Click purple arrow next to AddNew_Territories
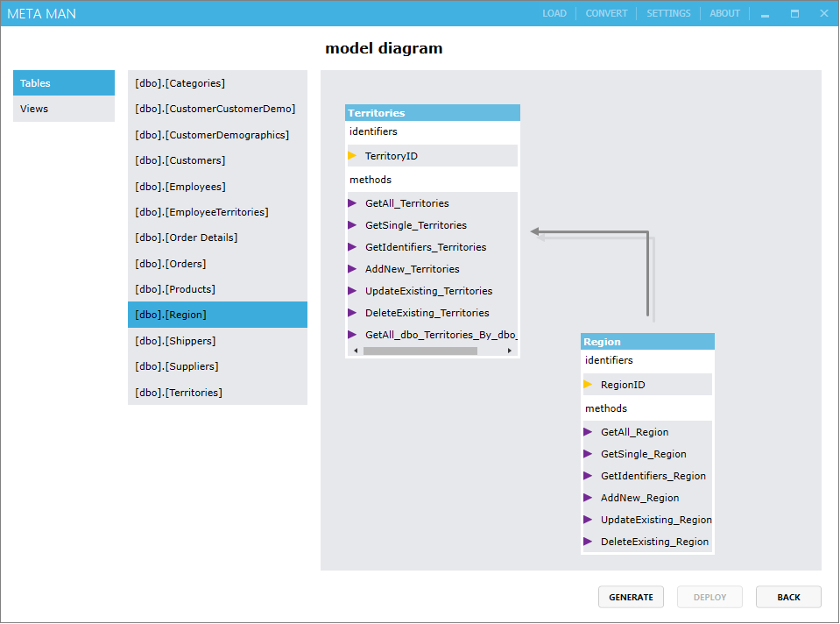The height and width of the screenshot is (624, 840). pos(352,268)
